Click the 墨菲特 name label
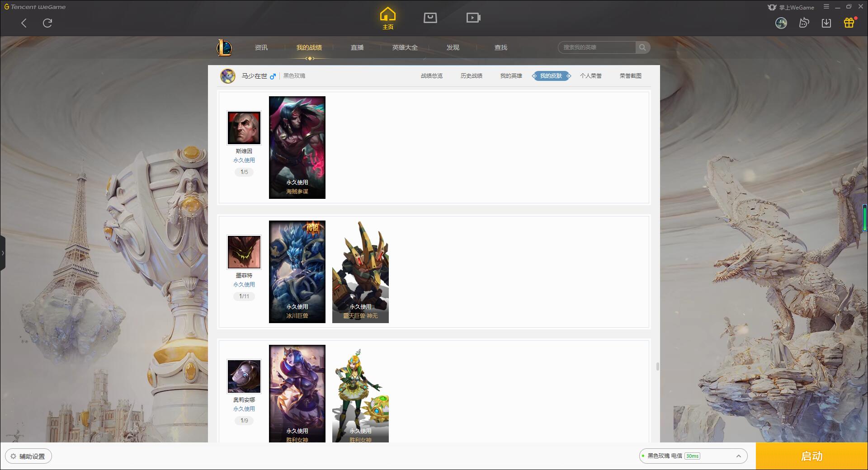The height and width of the screenshot is (470, 868). [x=244, y=276]
